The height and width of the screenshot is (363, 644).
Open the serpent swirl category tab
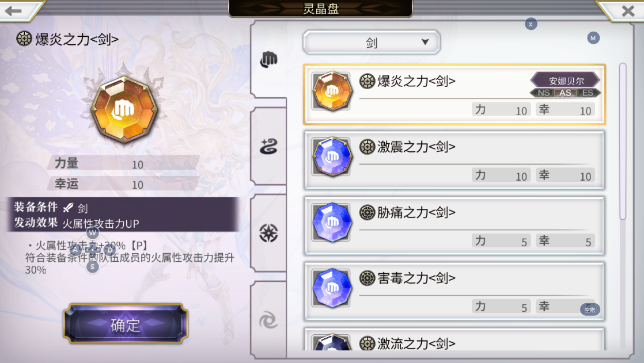click(x=268, y=147)
